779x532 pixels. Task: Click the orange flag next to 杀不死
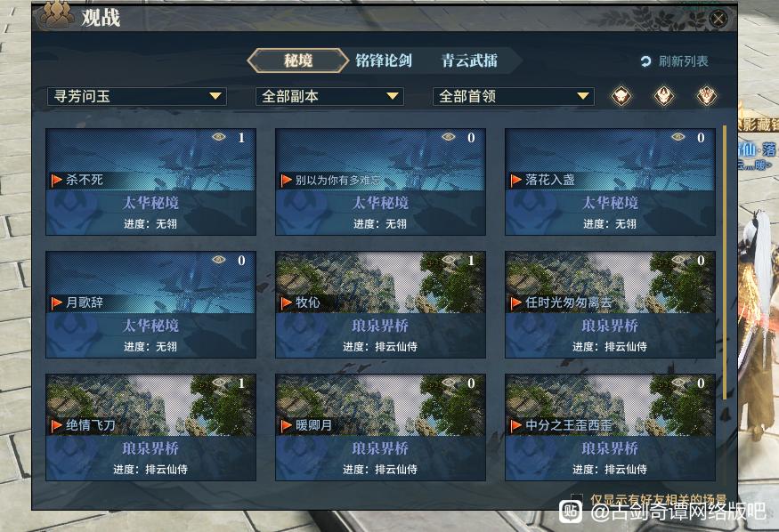[57, 180]
